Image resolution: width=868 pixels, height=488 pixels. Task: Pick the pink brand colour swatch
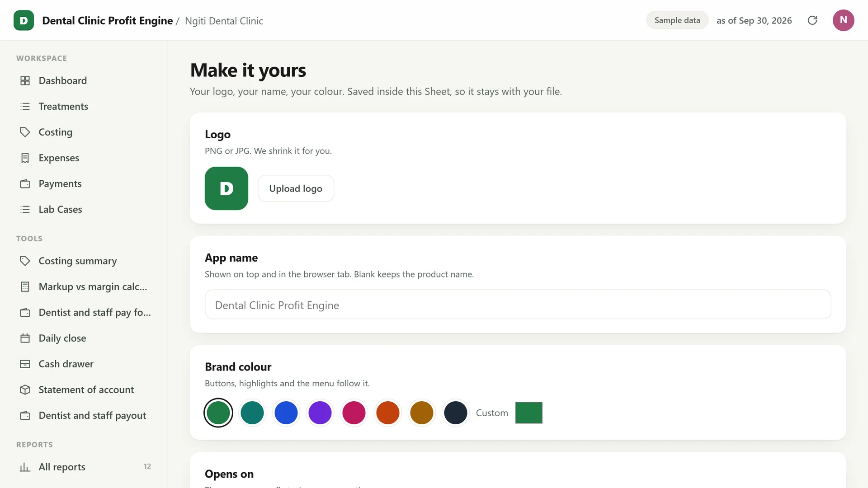click(354, 413)
